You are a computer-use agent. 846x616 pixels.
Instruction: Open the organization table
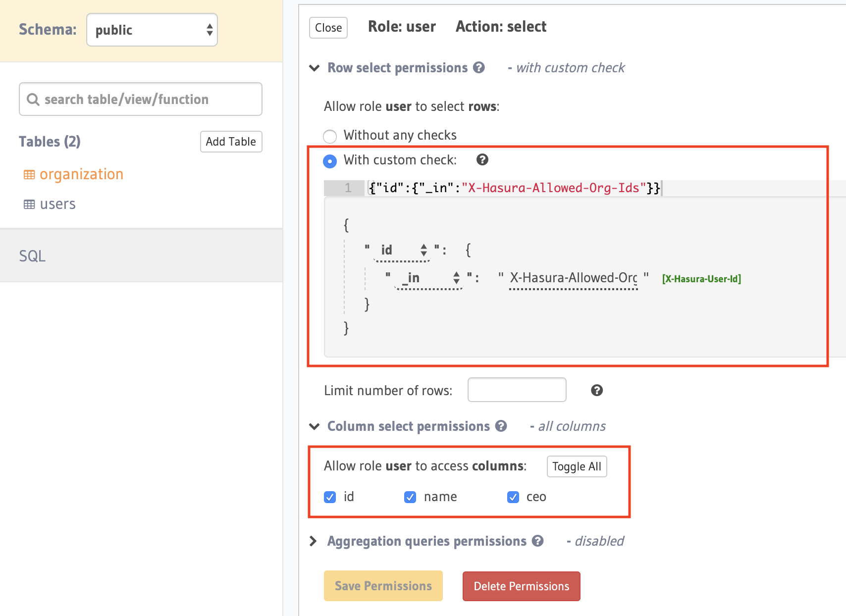pyautogui.click(x=81, y=174)
